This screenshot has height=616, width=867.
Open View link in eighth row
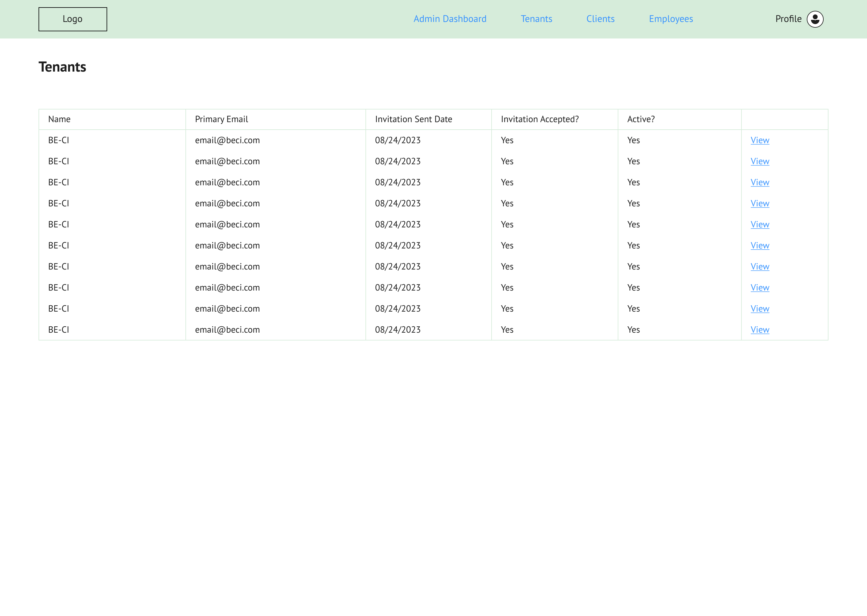760,288
